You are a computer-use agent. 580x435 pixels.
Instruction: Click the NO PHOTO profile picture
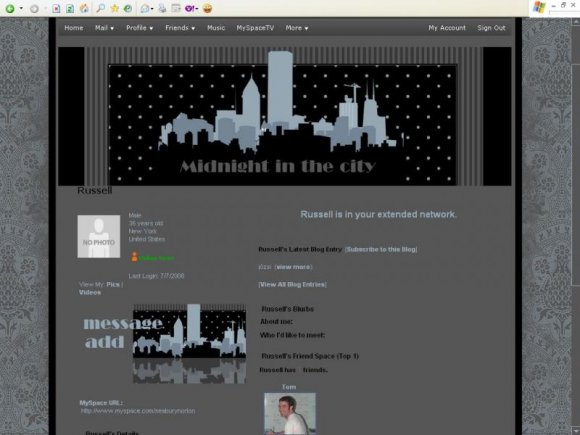coord(98,236)
